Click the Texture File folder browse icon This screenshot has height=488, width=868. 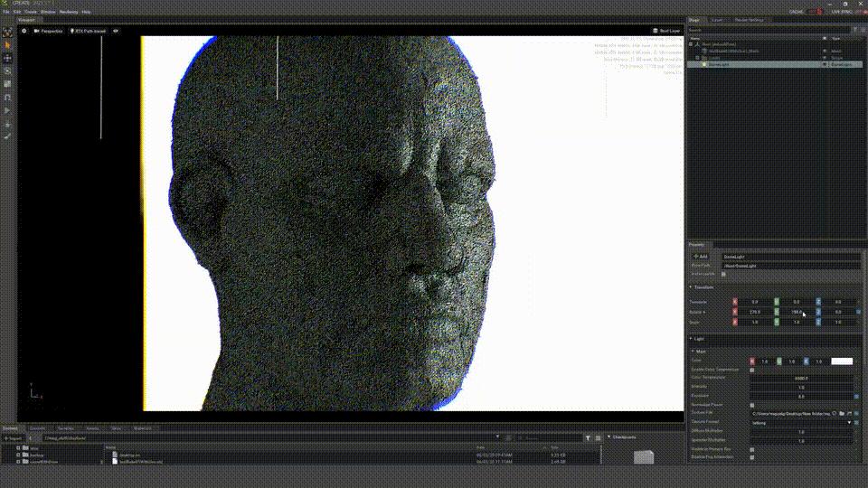coord(842,413)
